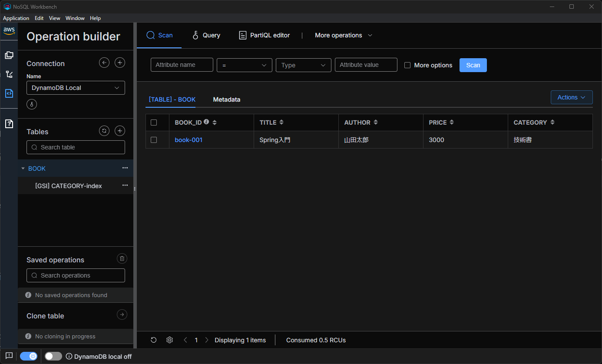Select the book-001 row checkbox
Image resolution: width=602 pixels, height=364 pixels.
(x=154, y=140)
